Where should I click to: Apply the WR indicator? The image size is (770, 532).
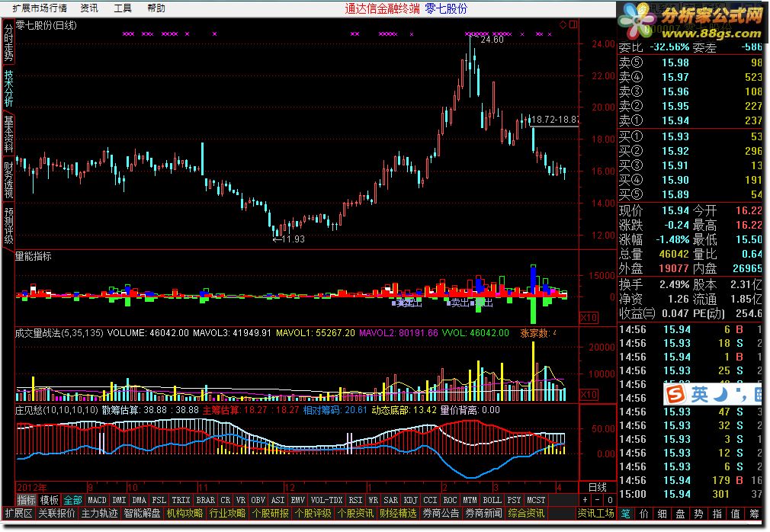click(x=373, y=500)
